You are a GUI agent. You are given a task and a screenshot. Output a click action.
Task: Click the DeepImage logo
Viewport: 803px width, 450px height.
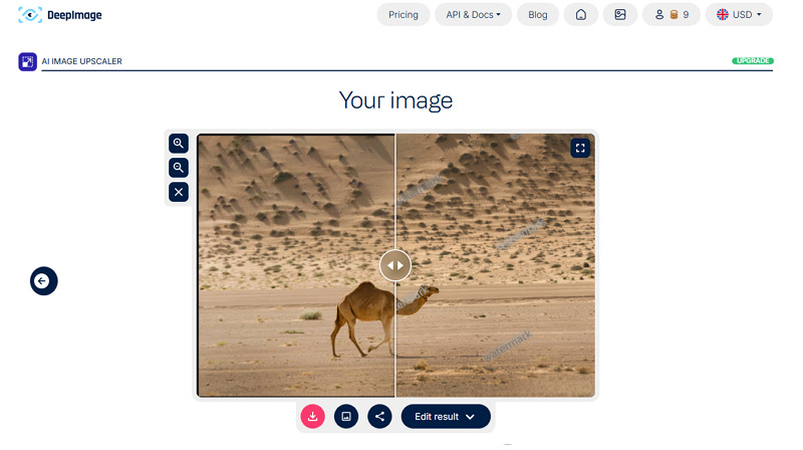60,15
